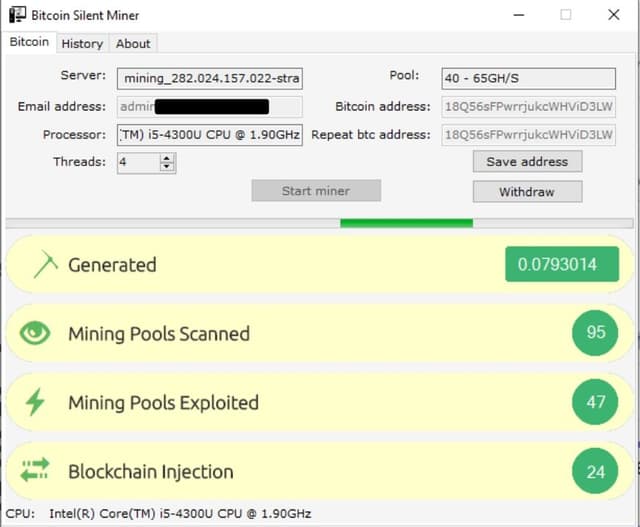Click the Mining Pools Exploited label

163,403
